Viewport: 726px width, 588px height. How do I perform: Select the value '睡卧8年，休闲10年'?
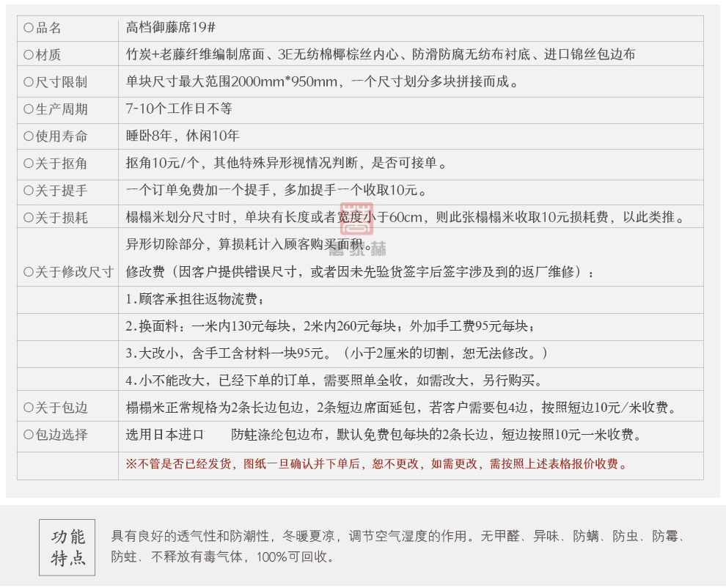pos(183,136)
